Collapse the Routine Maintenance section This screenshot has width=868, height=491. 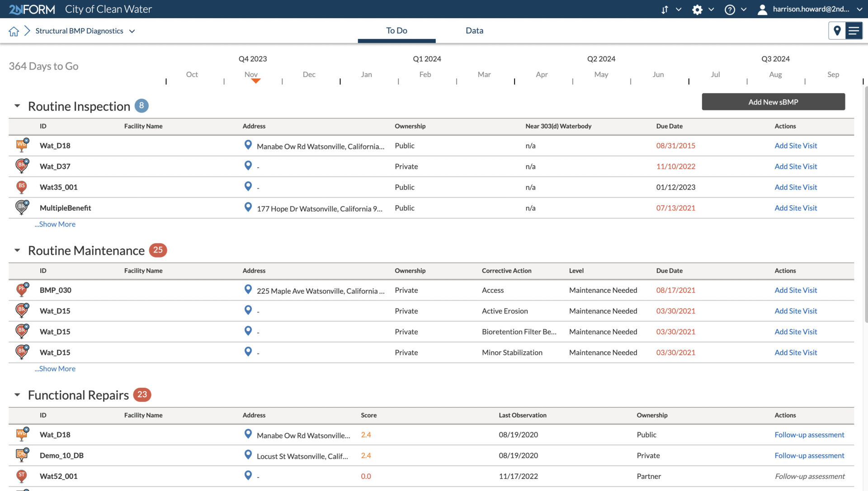16,250
